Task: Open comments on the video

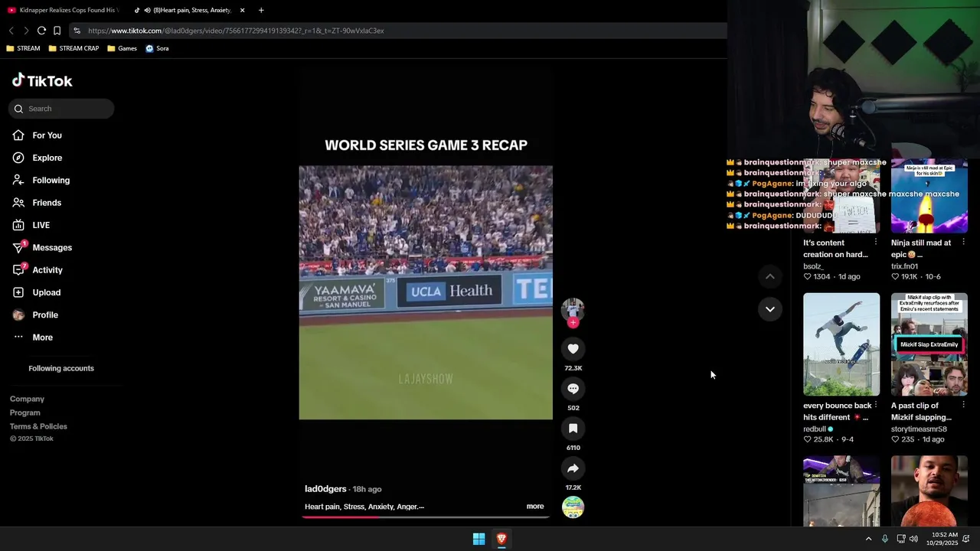Action: click(x=573, y=389)
